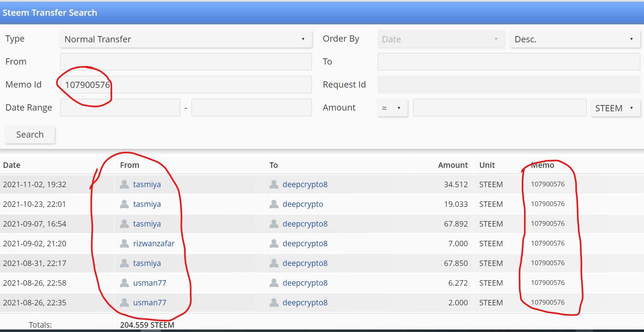Sort by the To column header
This screenshot has height=332, width=644.
point(274,165)
